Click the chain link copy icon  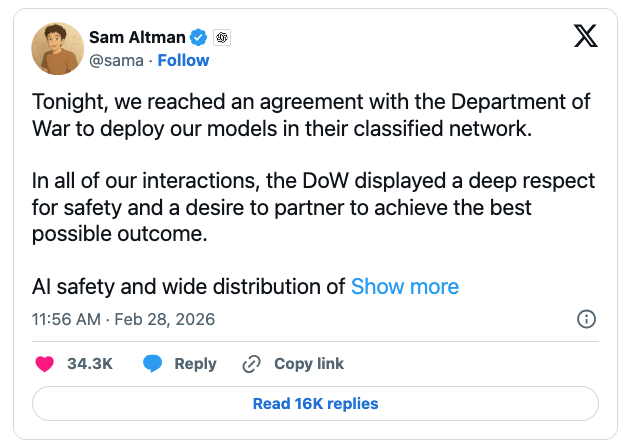[x=252, y=364]
